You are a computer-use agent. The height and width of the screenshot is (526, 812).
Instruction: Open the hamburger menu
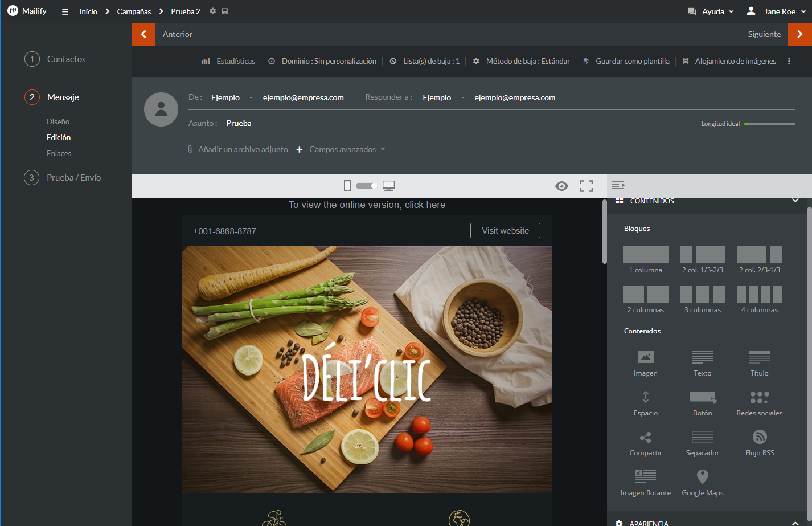65,11
